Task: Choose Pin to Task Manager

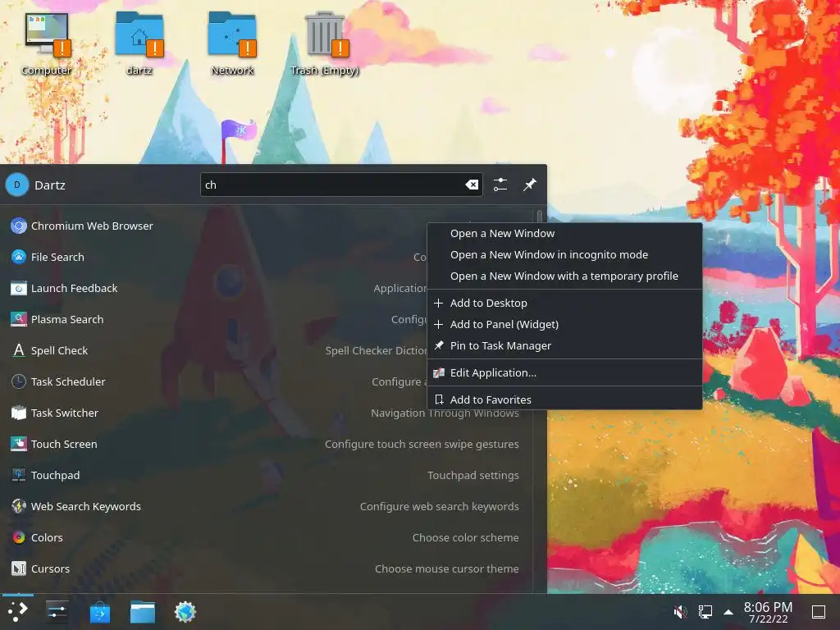Action: 564,346
